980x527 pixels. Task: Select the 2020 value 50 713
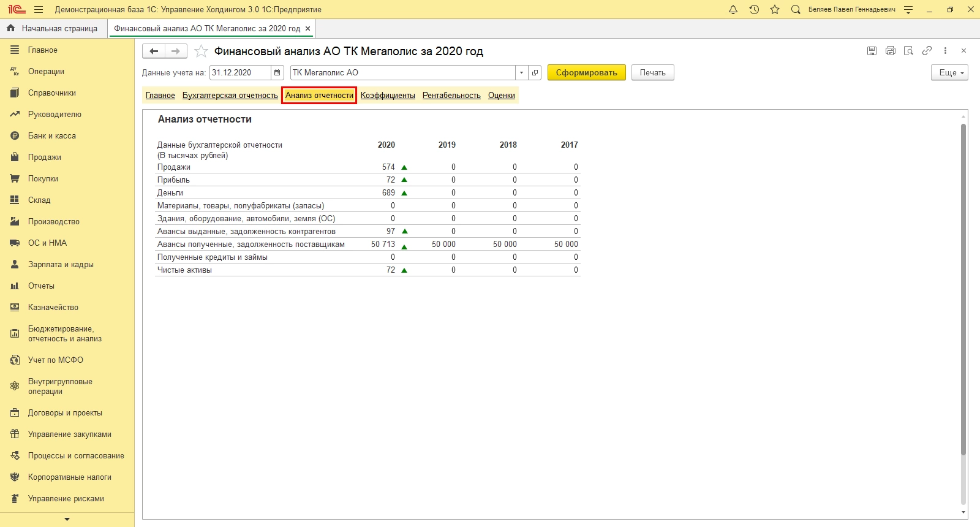(x=383, y=245)
